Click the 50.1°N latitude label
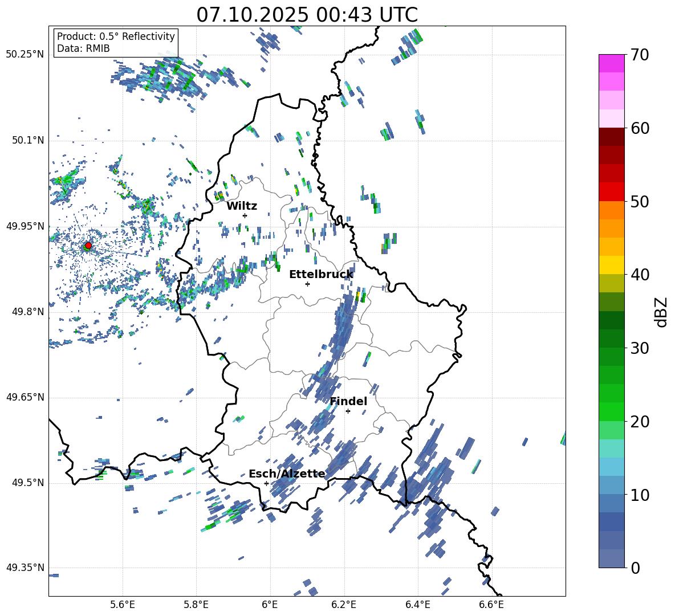Screen dimensions: 675x616 click(x=28, y=140)
